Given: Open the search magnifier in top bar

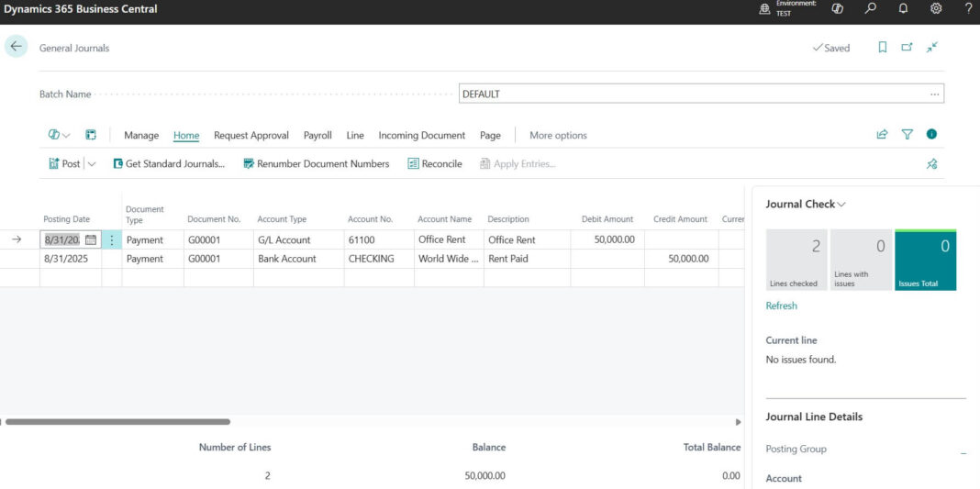Looking at the screenshot, I should point(871,9).
